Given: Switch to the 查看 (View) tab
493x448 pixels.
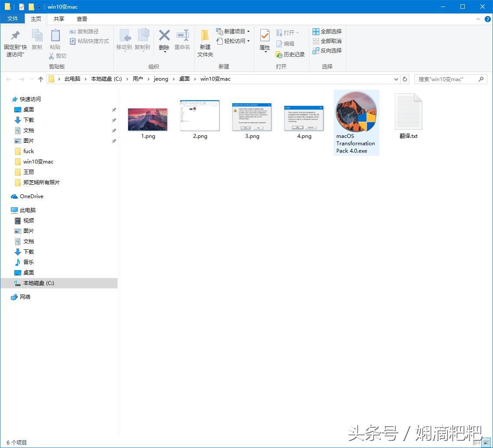Looking at the screenshot, I should [82, 19].
